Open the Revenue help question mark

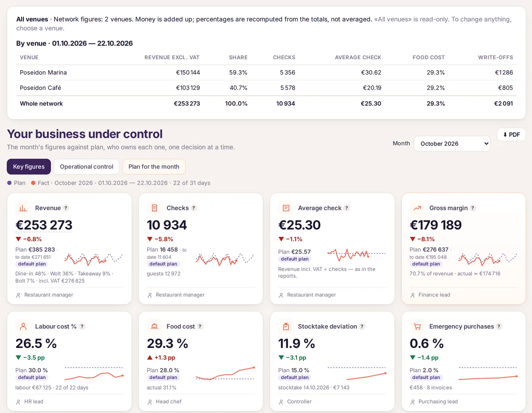tap(66, 208)
